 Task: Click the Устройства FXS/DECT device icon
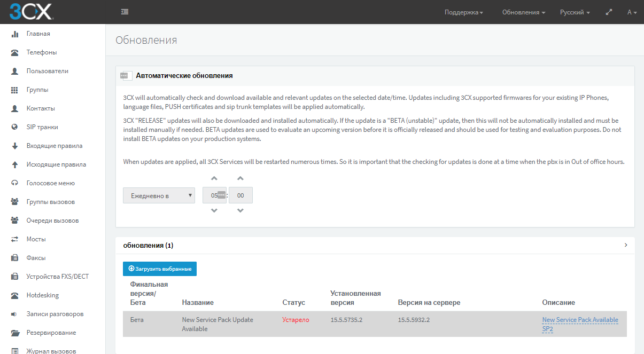point(15,277)
